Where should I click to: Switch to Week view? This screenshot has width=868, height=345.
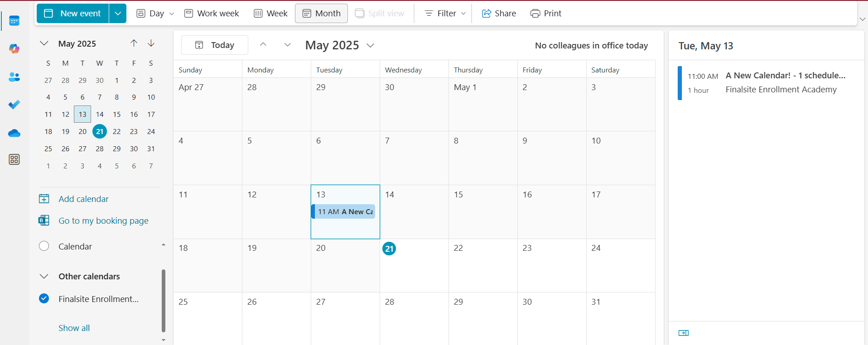(x=270, y=14)
